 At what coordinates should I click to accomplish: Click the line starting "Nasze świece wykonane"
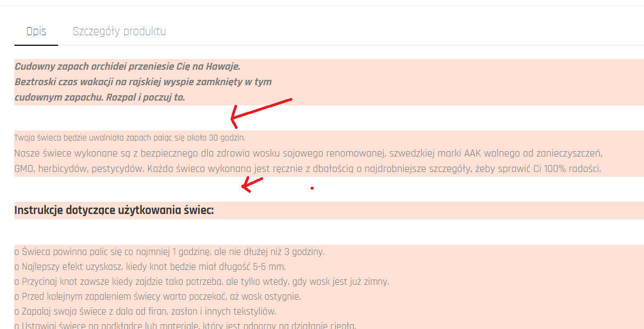coord(308,154)
